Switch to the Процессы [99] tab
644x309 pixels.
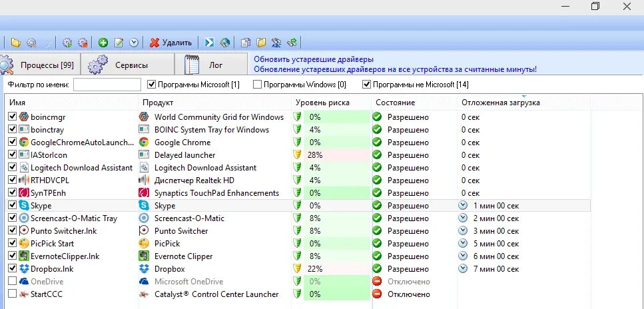click(40, 65)
